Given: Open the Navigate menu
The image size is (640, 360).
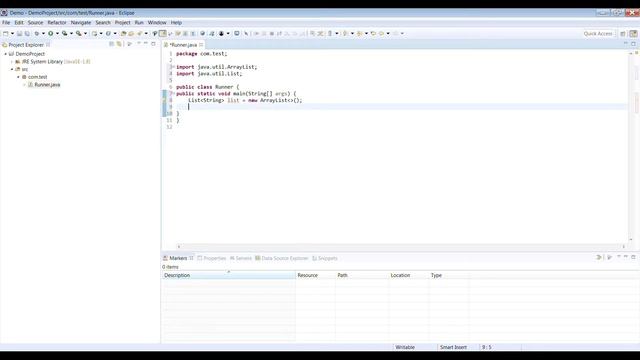Looking at the screenshot, I should pos(81,22).
